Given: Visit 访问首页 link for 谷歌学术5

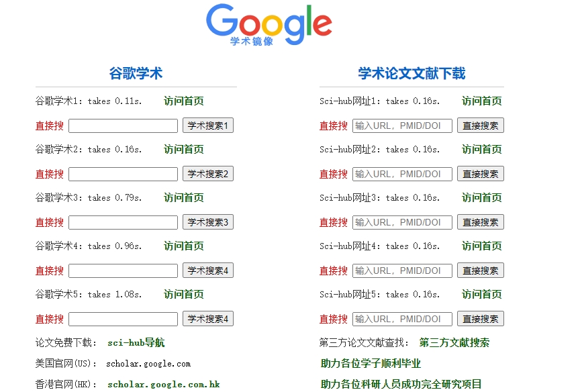Looking at the screenshot, I should 183,295.
